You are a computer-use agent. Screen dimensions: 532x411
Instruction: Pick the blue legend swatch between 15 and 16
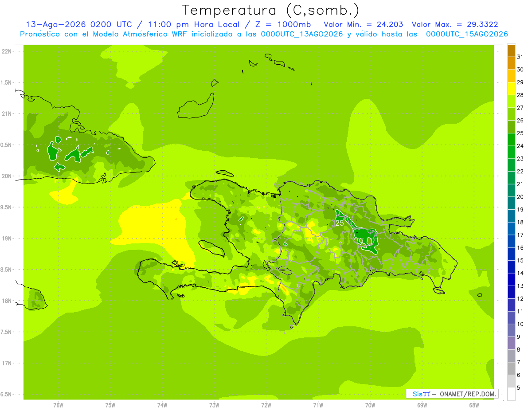pos(511,254)
